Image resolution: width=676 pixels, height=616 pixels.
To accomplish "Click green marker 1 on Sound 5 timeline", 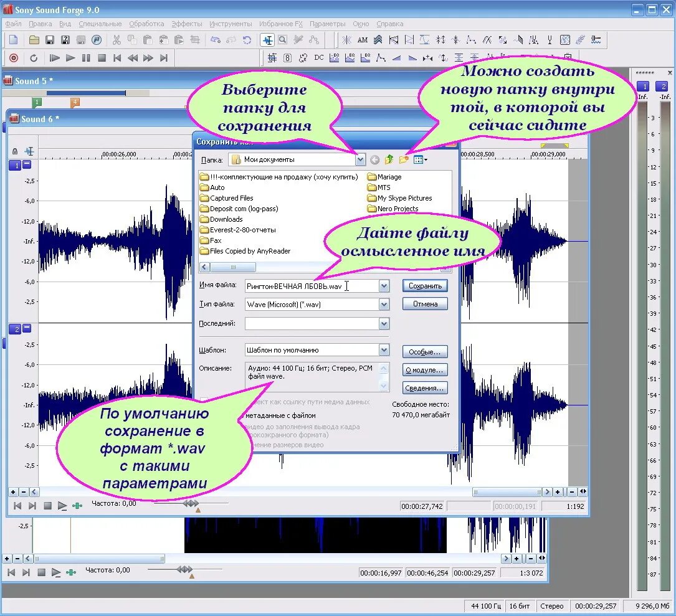I will click(x=37, y=102).
